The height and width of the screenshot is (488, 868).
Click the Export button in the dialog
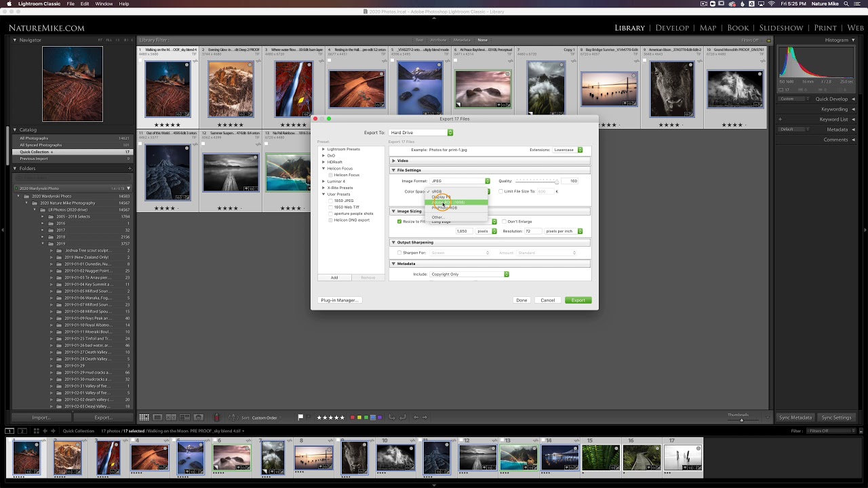[x=578, y=300]
